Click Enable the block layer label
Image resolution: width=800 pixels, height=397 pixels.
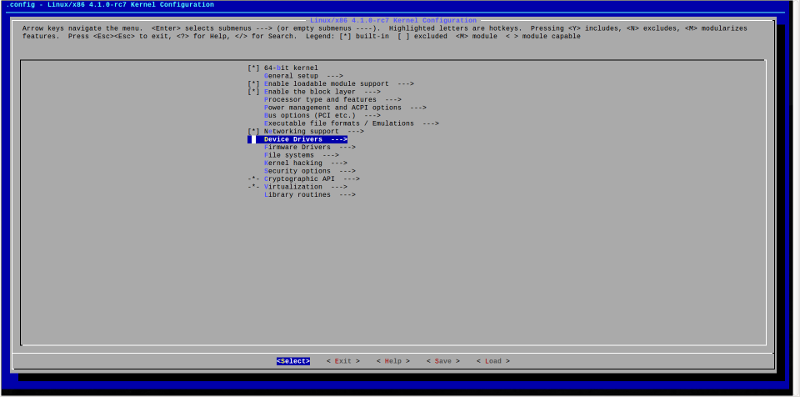pos(310,92)
